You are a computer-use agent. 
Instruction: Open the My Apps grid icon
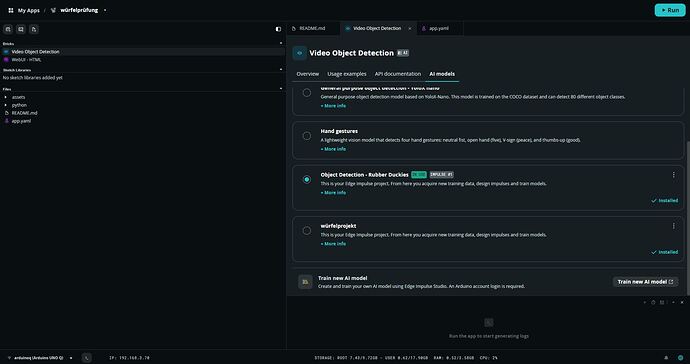pyautogui.click(x=11, y=10)
